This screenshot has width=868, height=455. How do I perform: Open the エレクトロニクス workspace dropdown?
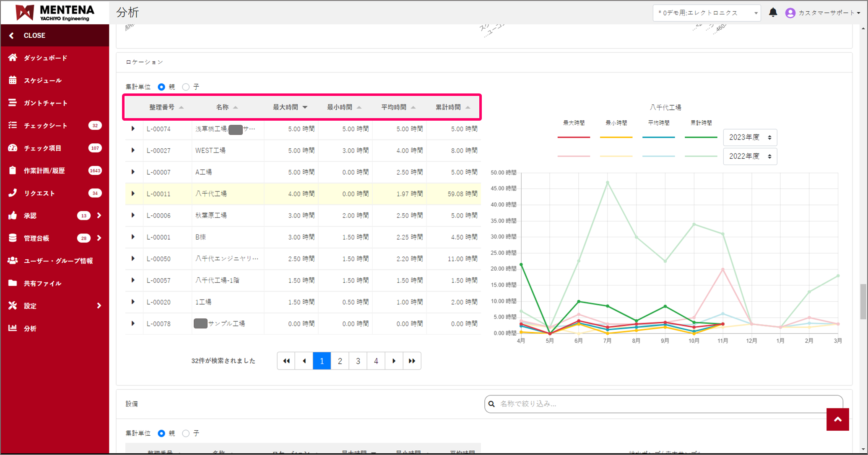coord(707,13)
